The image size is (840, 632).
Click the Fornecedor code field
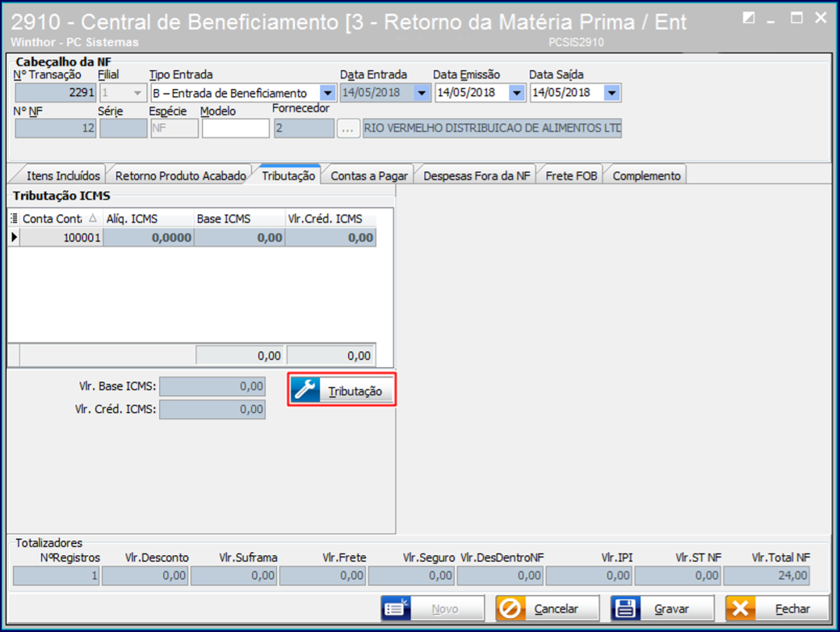pos(304,129)
